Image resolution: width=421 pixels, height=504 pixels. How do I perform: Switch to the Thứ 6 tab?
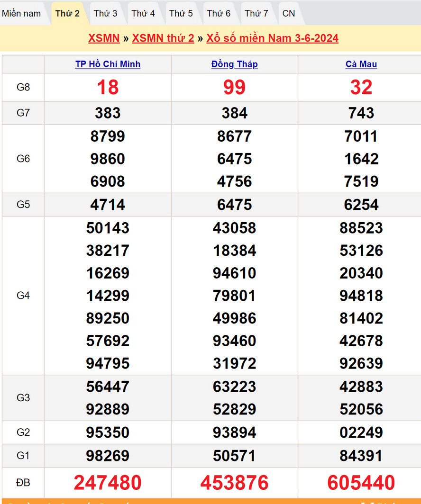(219, 13)
